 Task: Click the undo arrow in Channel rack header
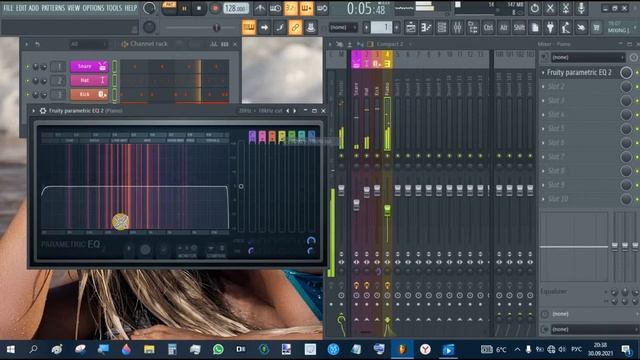[37, 44]
